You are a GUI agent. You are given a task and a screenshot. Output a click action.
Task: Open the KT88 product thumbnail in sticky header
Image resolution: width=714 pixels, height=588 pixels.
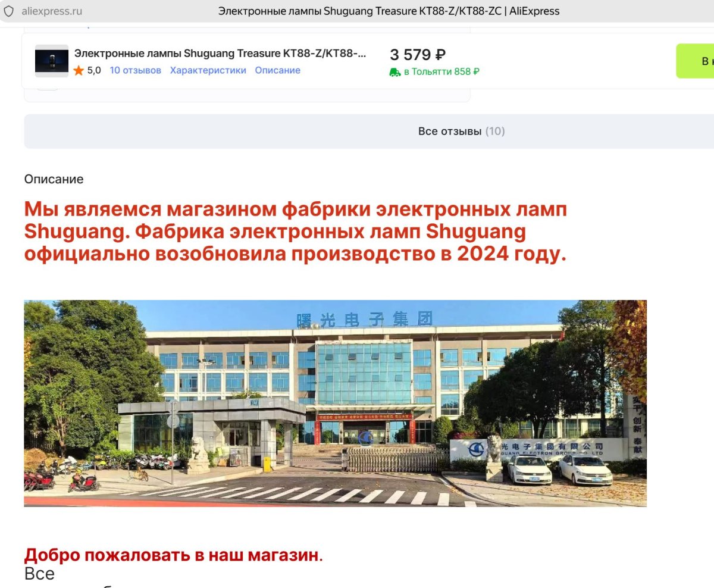click(x=52, y=61)
